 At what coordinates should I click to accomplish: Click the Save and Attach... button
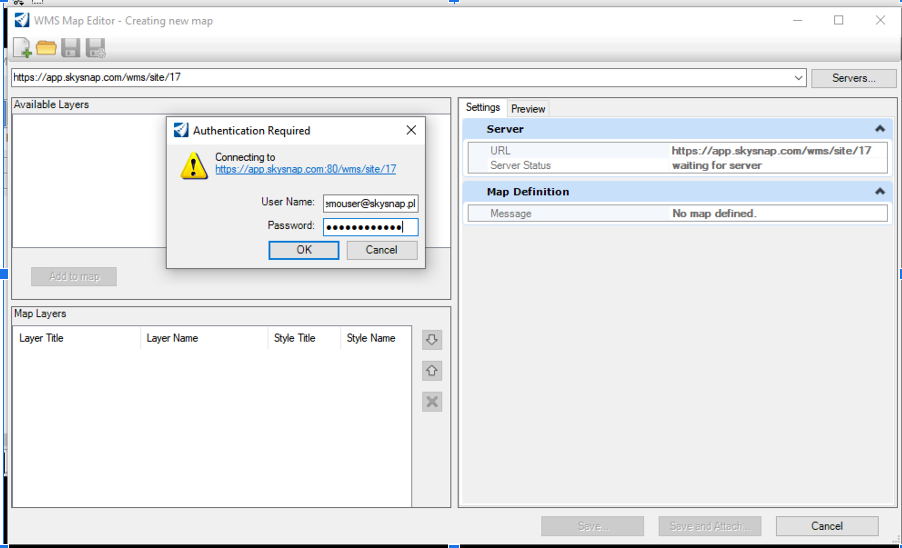(709, 526)
